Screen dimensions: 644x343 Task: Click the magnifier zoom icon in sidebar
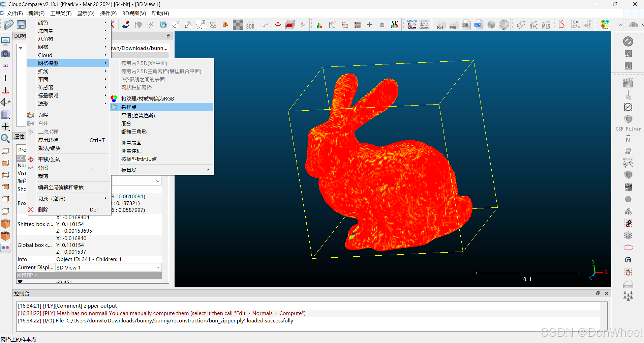[5, 139]
